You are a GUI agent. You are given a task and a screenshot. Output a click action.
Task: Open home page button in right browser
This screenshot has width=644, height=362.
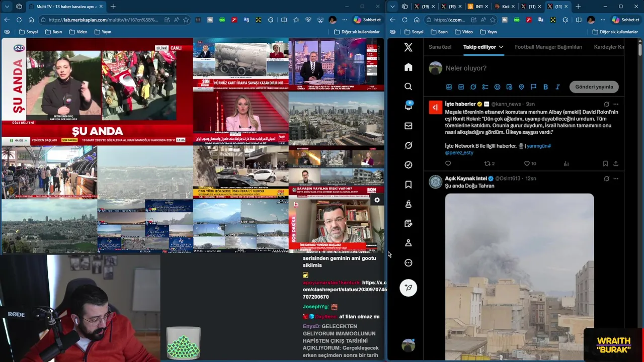pos(417,20)
